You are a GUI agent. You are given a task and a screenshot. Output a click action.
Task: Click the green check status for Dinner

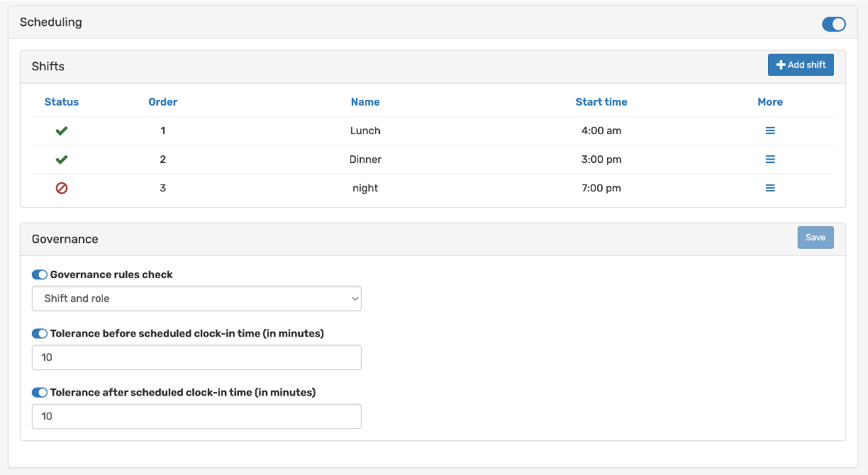click(x=62, y=160)
